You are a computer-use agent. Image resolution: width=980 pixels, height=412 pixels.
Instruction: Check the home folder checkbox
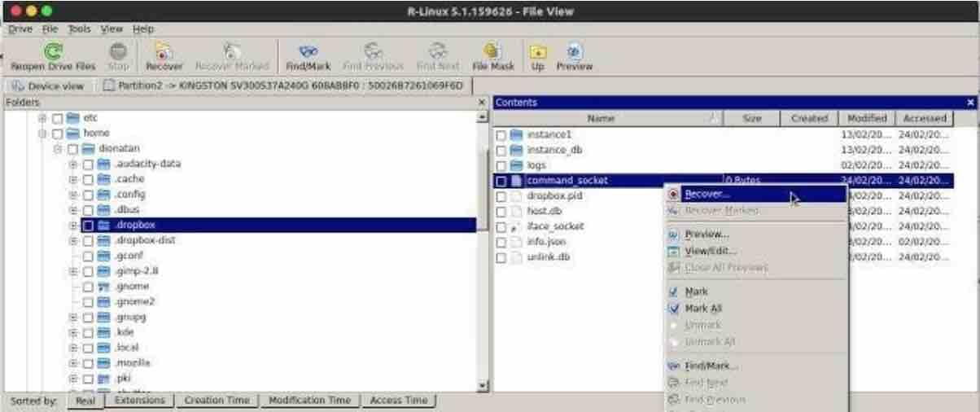pyautogui.click(x=57, y=134)
